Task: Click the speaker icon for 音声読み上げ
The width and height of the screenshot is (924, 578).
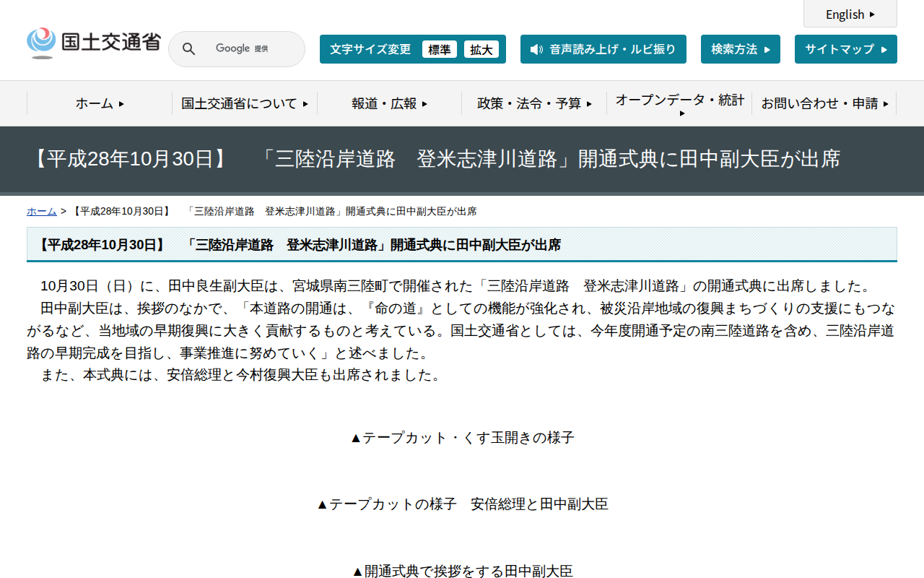Action: click(536, 49)
